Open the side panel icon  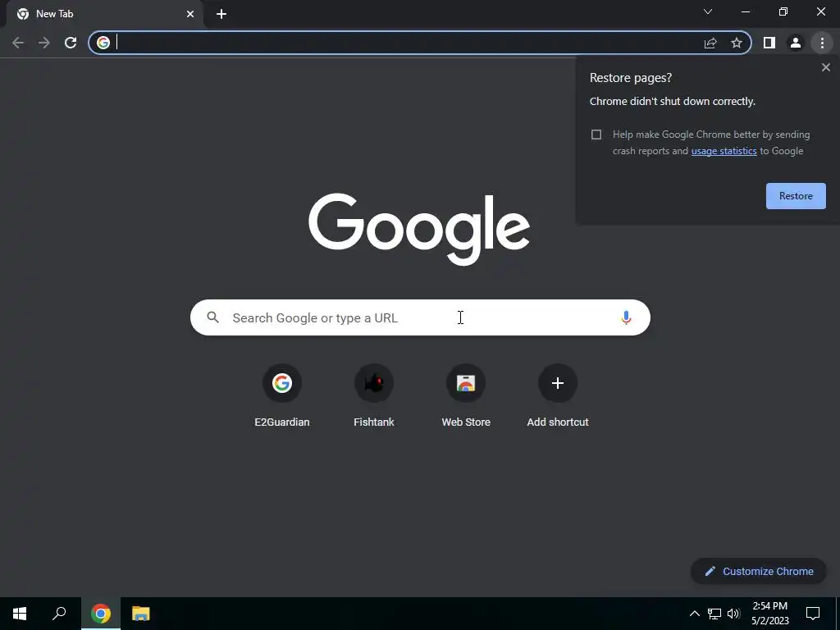[769, 43]
